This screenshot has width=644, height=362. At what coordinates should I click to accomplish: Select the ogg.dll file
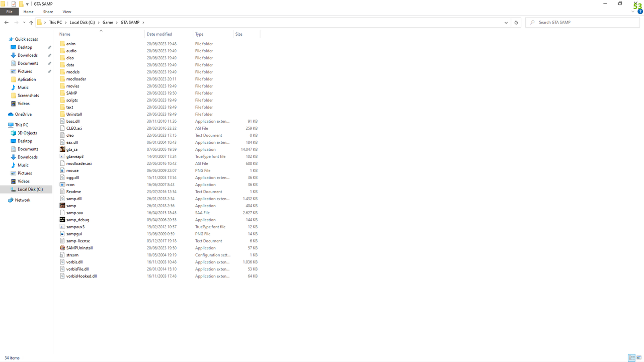[72, 177]
